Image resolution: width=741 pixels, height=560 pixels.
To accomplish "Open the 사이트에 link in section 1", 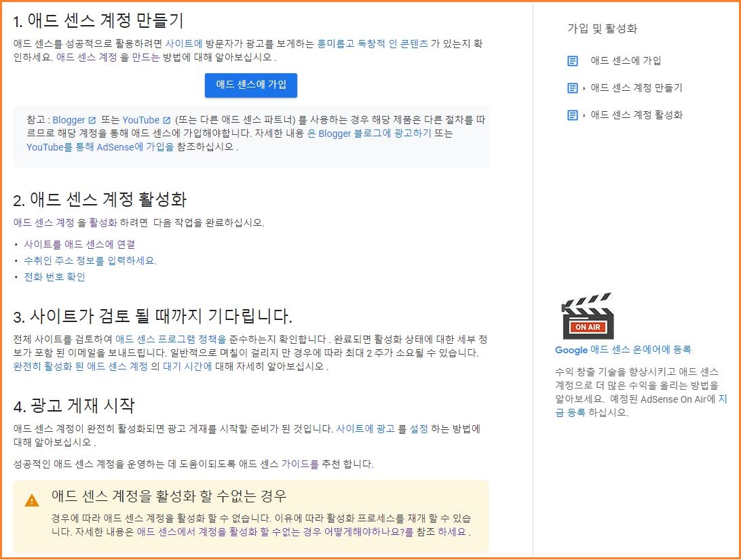I will click(x=184, y=44).
